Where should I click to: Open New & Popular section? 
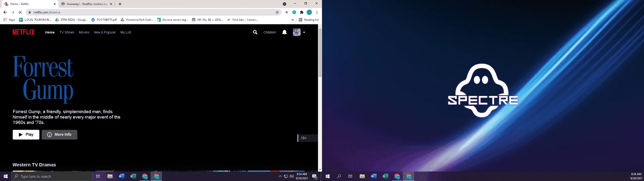pyautogui.click(x=105, y=33)
